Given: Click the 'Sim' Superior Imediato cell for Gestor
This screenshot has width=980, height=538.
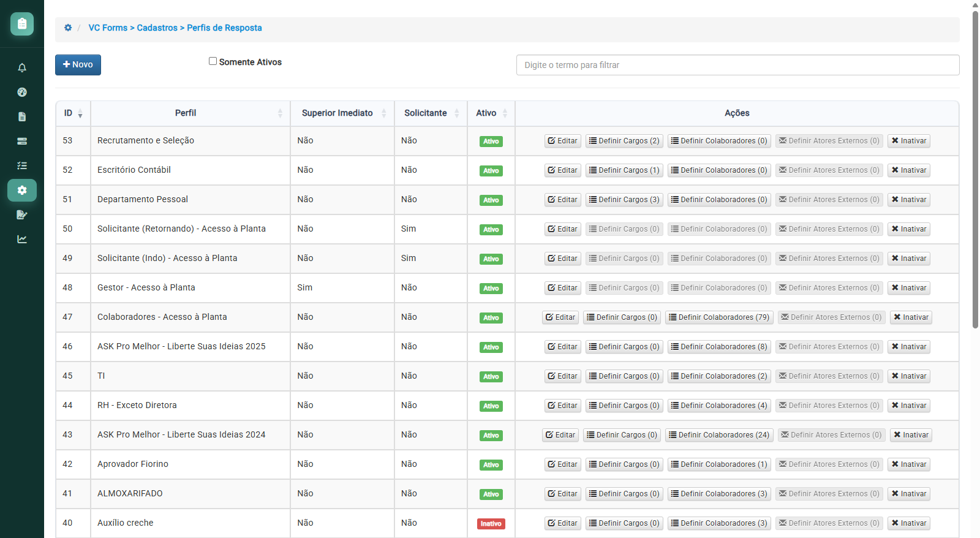Looking at the screenshot, I should [342, 288].
